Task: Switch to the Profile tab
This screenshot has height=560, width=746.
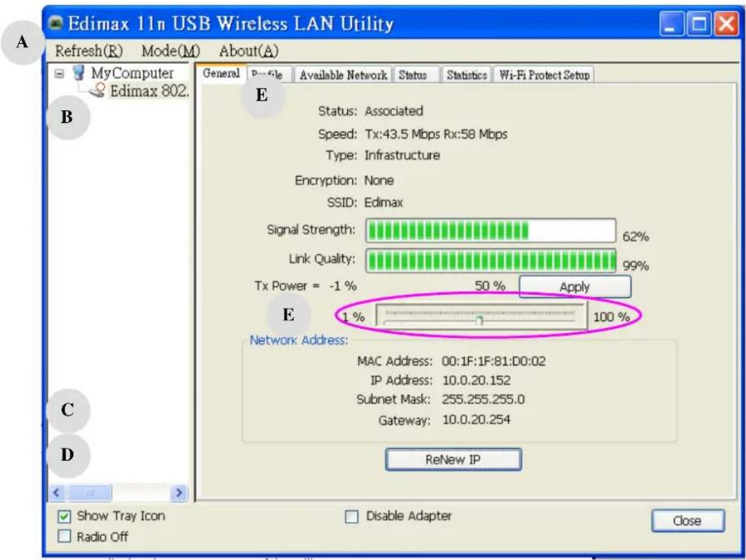Action: (269, 75)
